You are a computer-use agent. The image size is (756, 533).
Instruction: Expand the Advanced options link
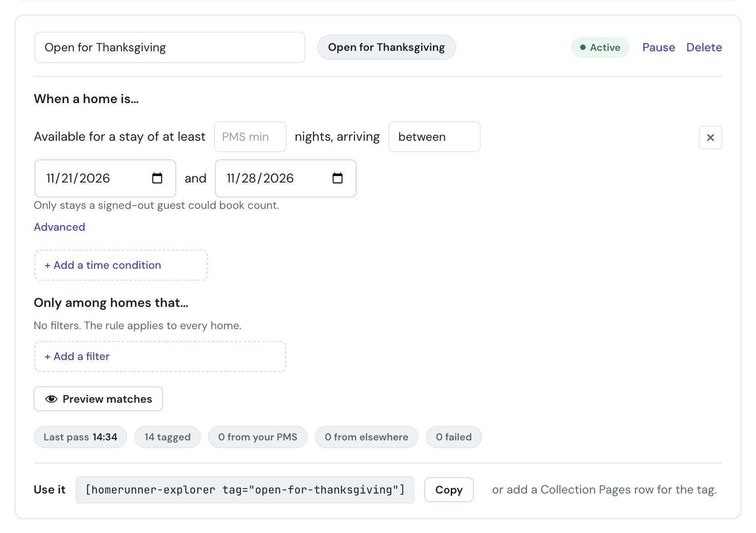pos(60,227)
